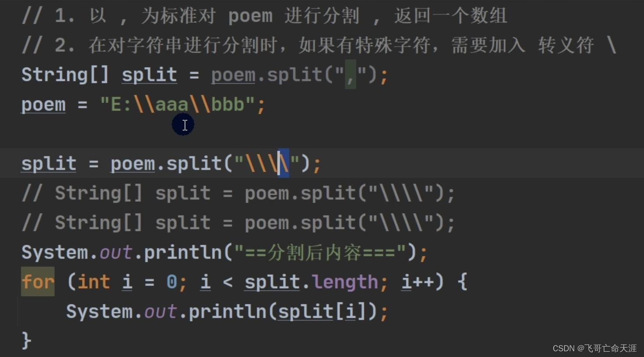Click the 'for' keyword
The image size is (644, 357).
(38, 282)
